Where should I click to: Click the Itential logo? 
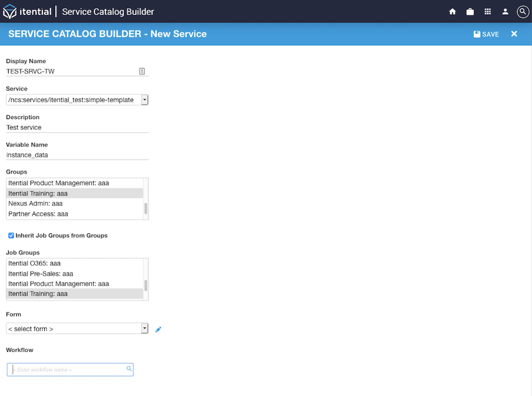tap(27, 12)
